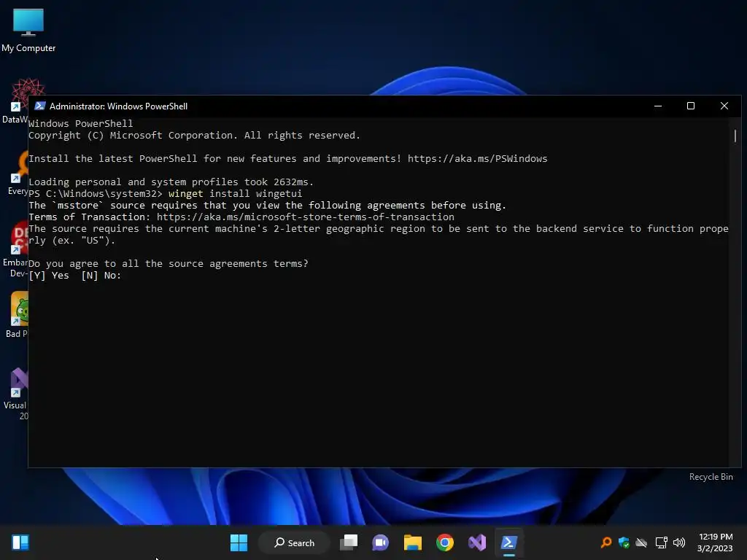
Task: Click 'Do you agree to all' question line
Action: [x=169, y=264]
